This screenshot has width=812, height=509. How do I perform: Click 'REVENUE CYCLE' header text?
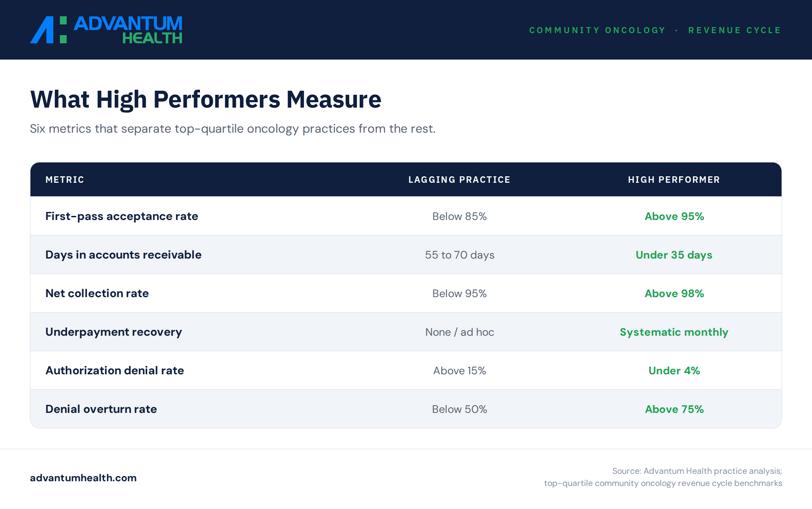pyautogui.click(x=735, y=30)
